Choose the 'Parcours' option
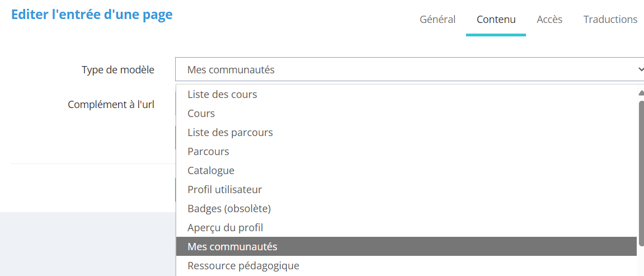The width and height of the screenshot is (644, 276). click(x=208, y=152)
